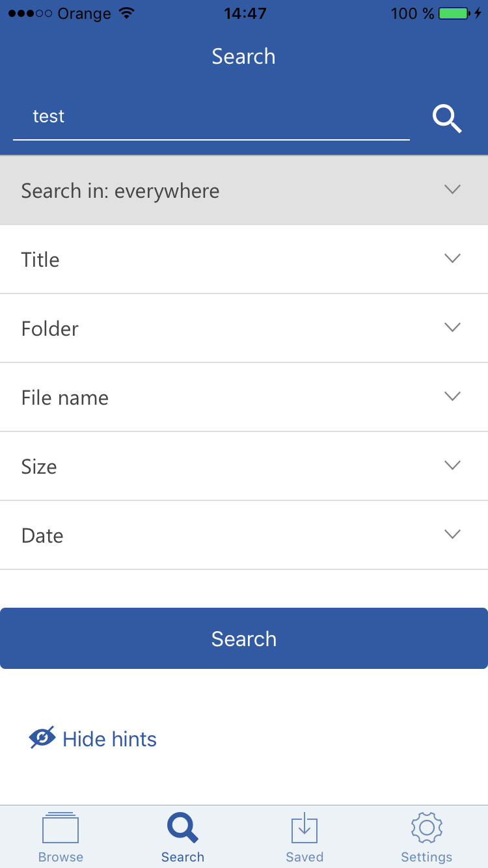Expand the Folder filter chevron
488x868 pixels.
[x=452, y=327]
